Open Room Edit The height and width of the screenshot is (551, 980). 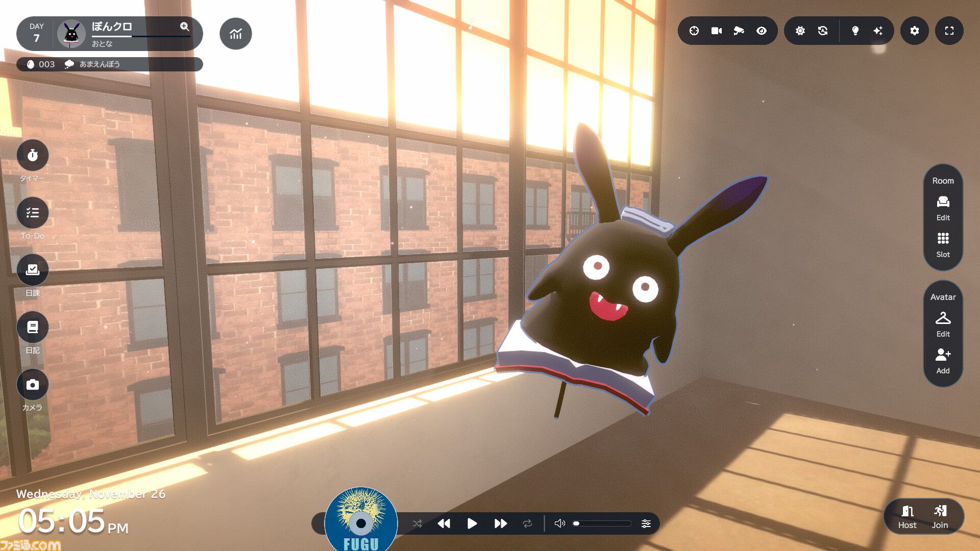tap(943, 208)
